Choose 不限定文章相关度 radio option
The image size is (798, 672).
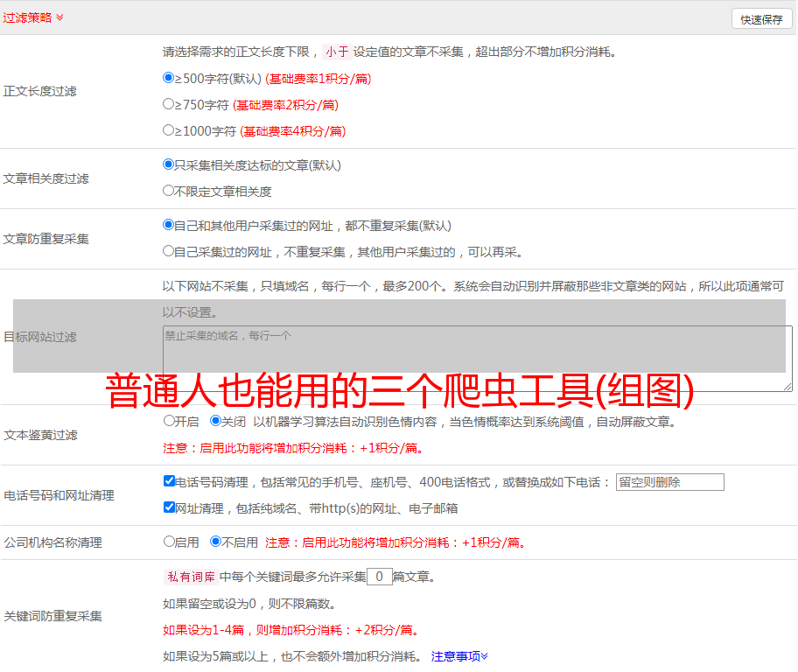tap(169, 191)
